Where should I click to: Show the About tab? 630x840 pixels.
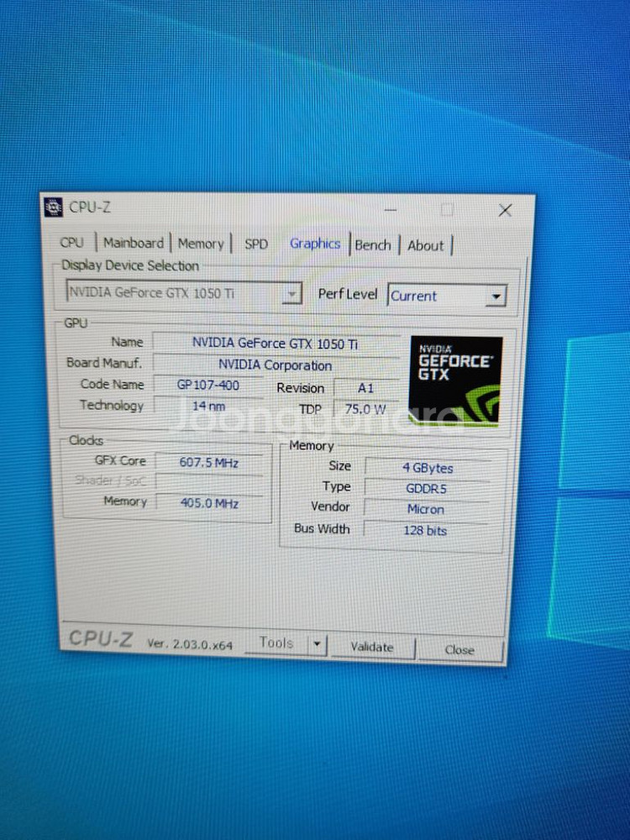[426, 246]
